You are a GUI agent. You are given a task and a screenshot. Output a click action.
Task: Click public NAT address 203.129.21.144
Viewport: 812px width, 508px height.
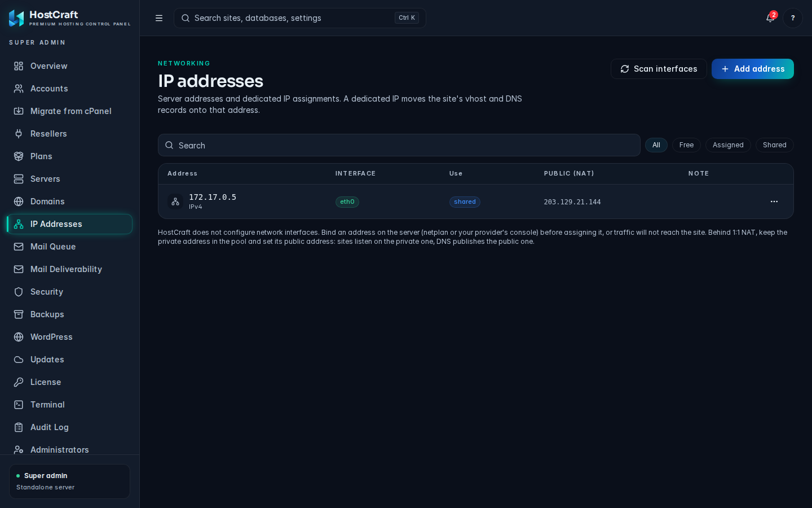pyautogui.click(x=572, y=202)
